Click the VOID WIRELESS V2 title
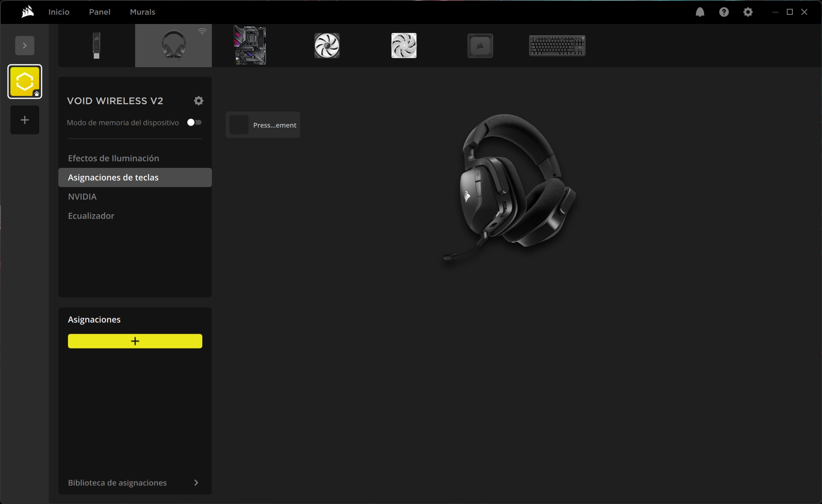 pyautogui.click(x=115, y=101)
